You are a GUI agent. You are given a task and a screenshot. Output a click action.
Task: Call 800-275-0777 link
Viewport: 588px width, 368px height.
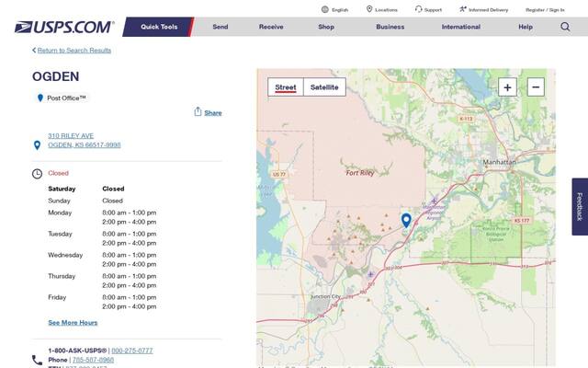(x=132, y=351)
